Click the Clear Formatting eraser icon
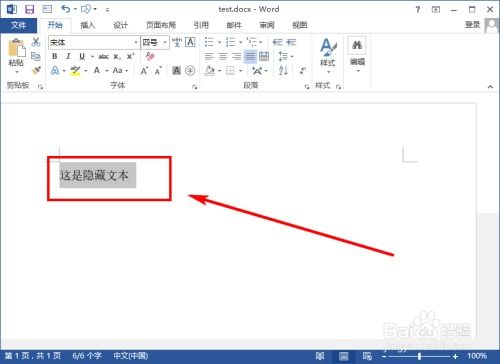Image resolution: width=500 pixels, height=364 pixels. (x=150, y=56)
